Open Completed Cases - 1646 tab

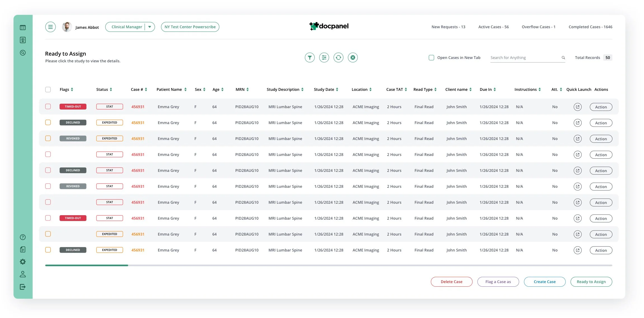[590, 27]
